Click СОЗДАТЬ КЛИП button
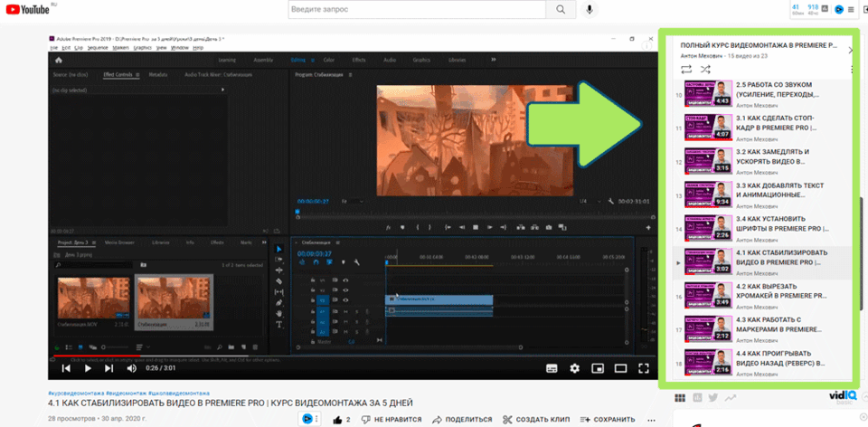 coord(536,419)
